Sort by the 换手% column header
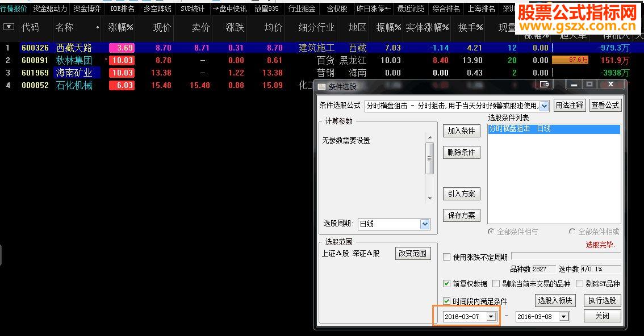 (470, 27)
